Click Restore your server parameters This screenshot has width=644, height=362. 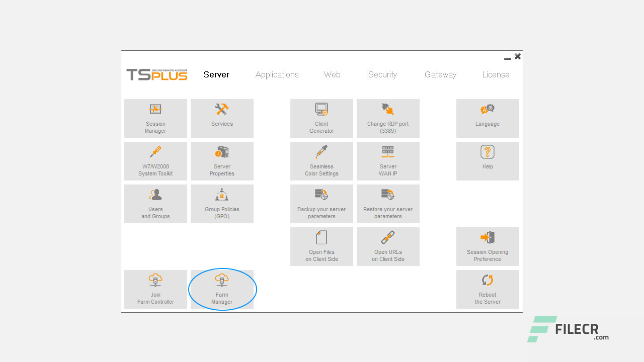388,204
